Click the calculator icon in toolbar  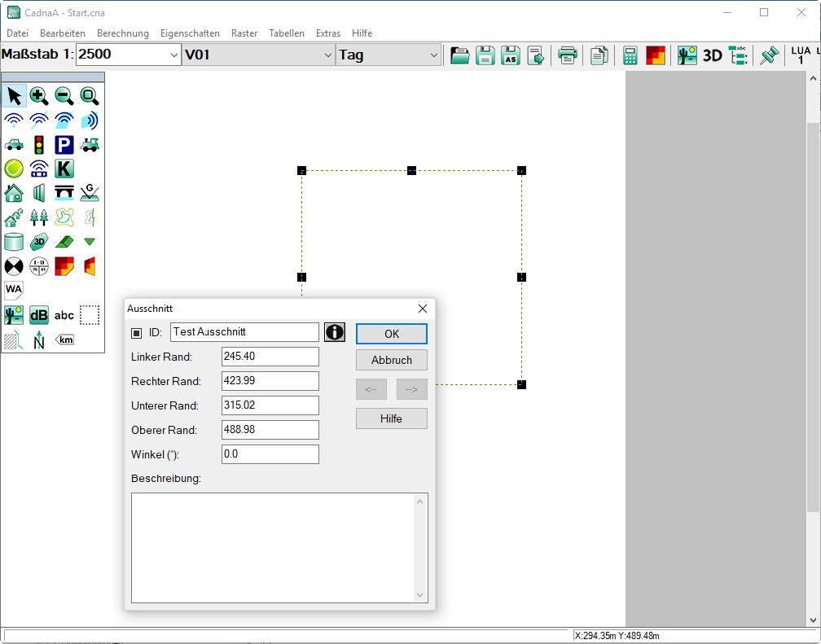tap(630, 55)
